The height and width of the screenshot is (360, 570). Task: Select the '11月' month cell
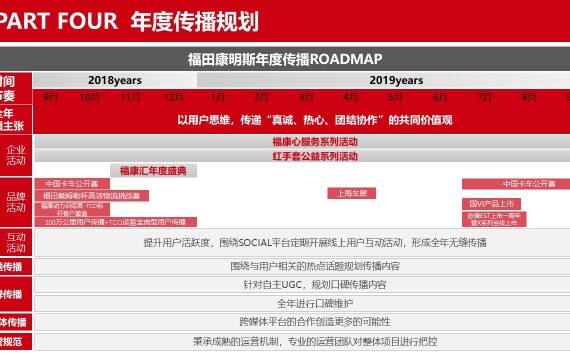point(131,97)
